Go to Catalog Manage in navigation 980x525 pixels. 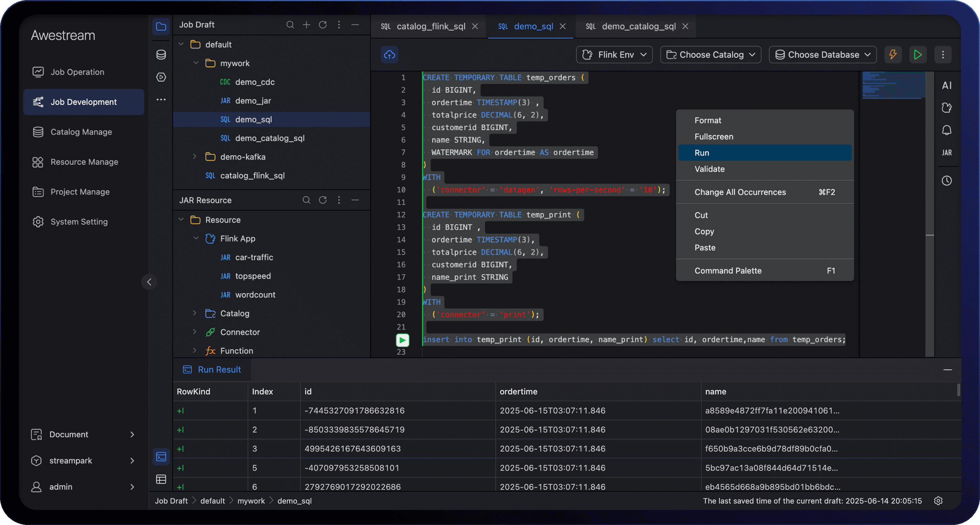[81, 132]
